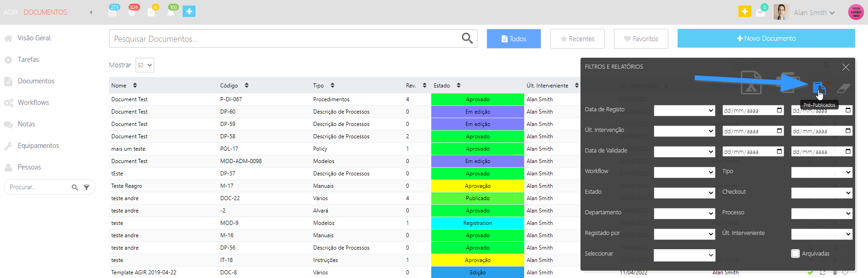Open the Estado filter dropdown
The image size is (868, 278).
(x=684, y=193)
